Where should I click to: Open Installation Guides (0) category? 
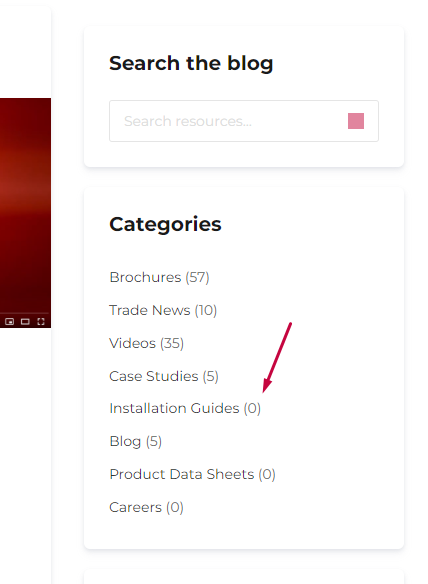[x=185, y=409]
